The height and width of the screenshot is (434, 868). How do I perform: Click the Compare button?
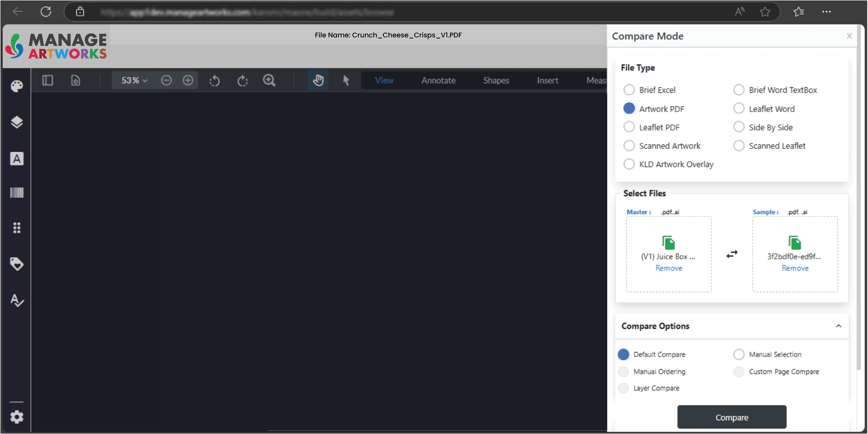pyautogui.click(x=731, y=417)
